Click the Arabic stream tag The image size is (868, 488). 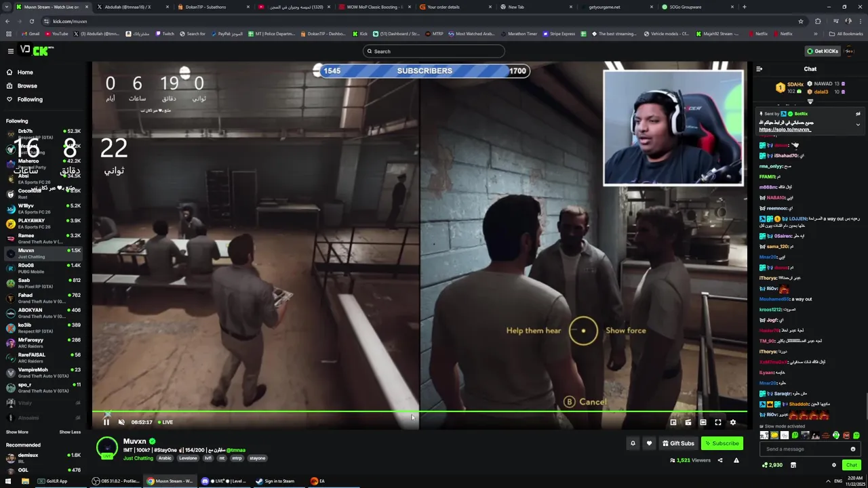pos(165,458)
